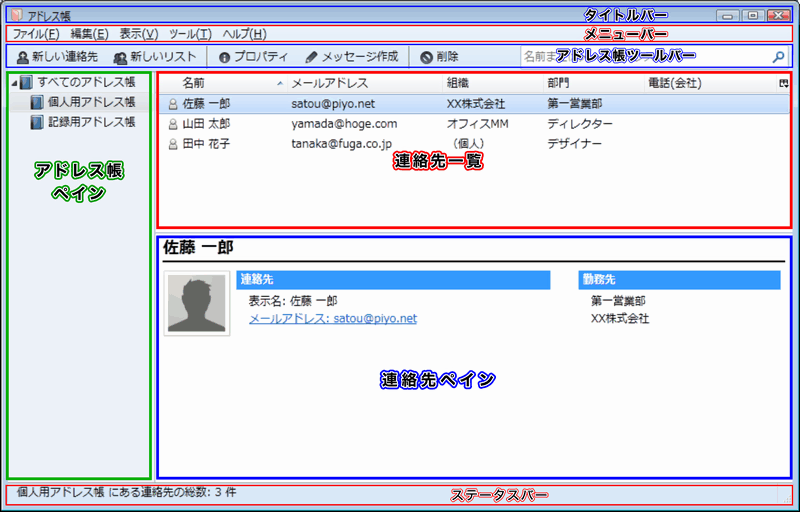Select 記録用アドレス帳 in the sidebar

tap(91, 122)
